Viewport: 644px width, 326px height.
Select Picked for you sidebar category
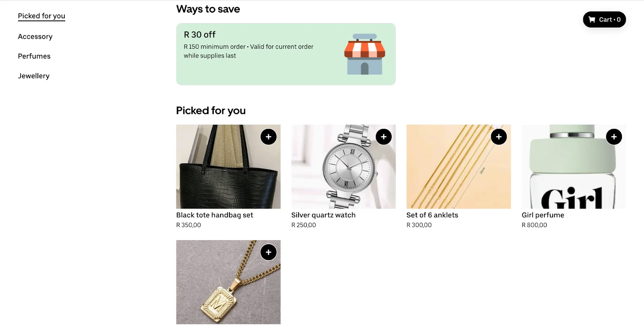[41, 16]
